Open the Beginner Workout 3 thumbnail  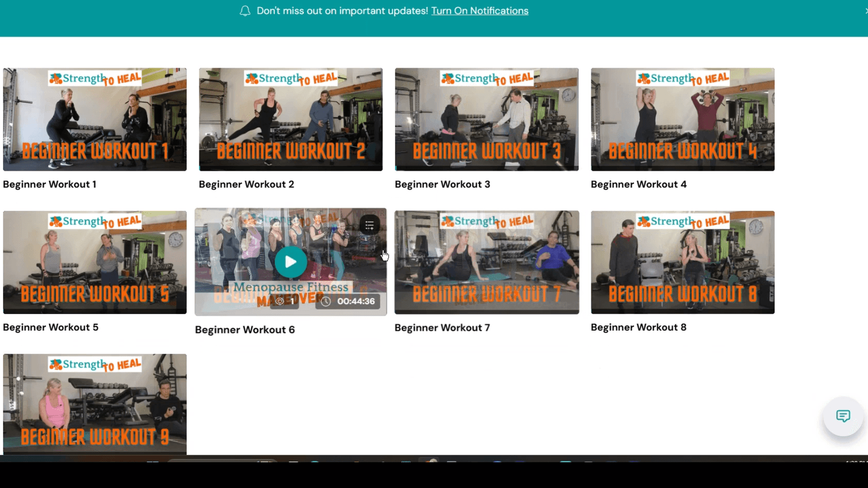click(487, 119)
